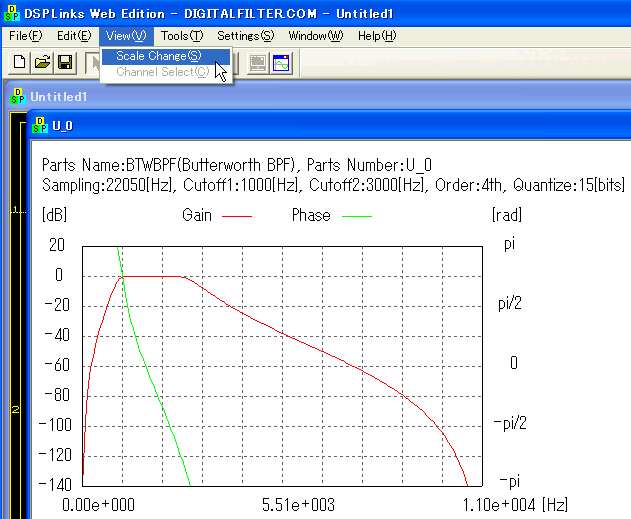This screenshot has width=631, height=519.
Task: Open the Edit menu
Action: click(x=74, y=36)
